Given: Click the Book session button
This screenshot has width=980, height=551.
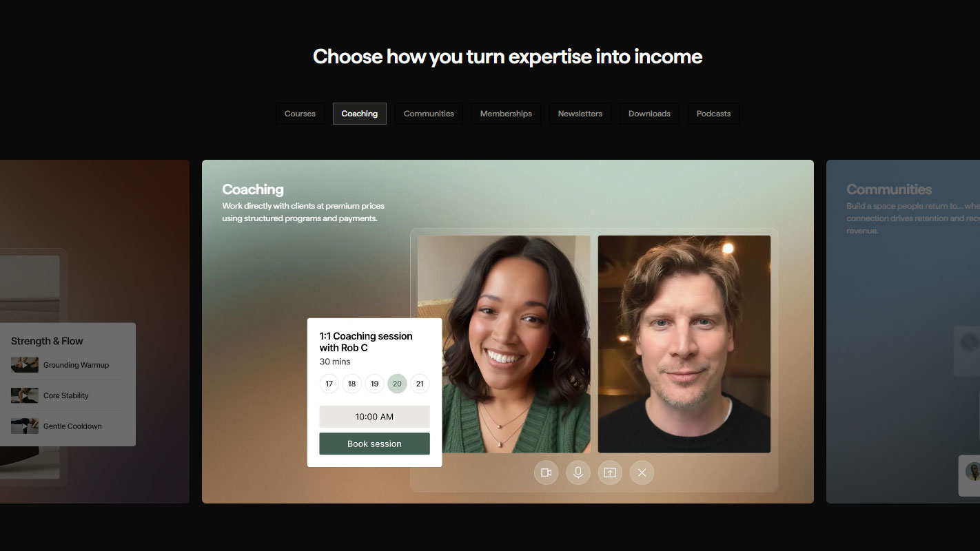Looking at the screenshot, I should [374, 444].
